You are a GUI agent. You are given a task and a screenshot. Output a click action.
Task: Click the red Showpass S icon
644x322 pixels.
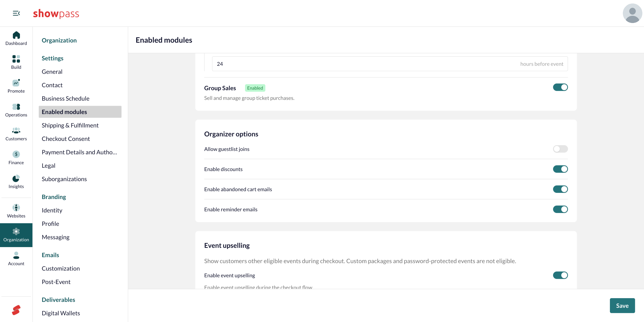click(x=16, y=310)
